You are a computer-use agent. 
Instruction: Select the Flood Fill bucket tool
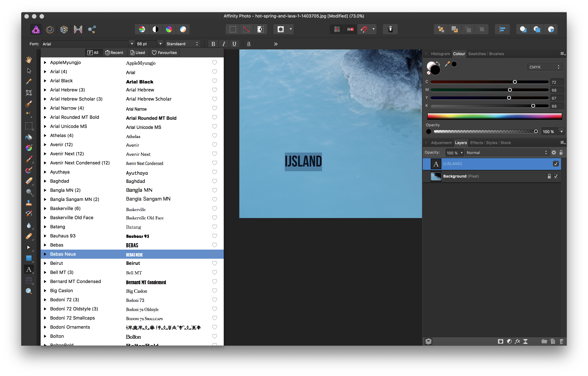coord(29,137)
